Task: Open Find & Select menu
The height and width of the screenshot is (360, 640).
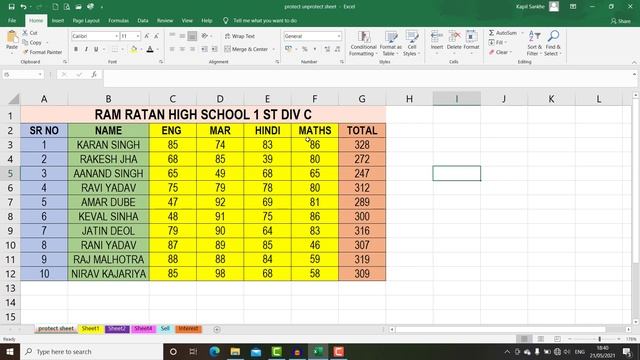Action: (x=553, y=43)
